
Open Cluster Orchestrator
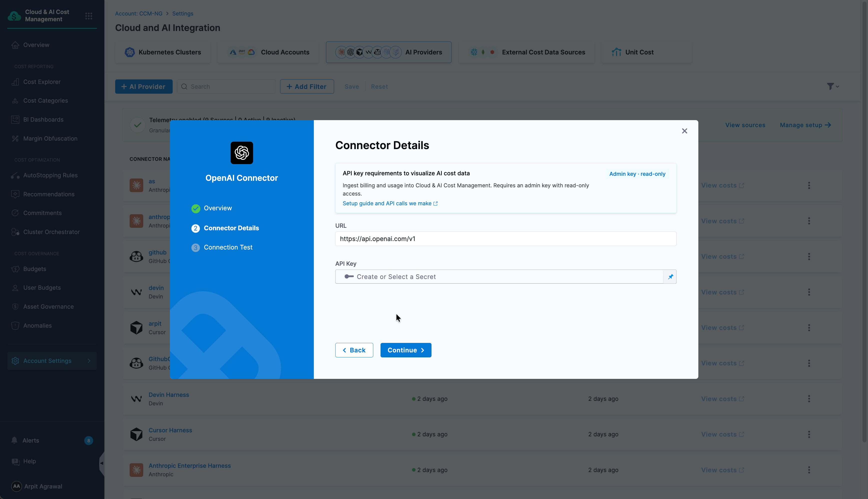coord(51,232)
